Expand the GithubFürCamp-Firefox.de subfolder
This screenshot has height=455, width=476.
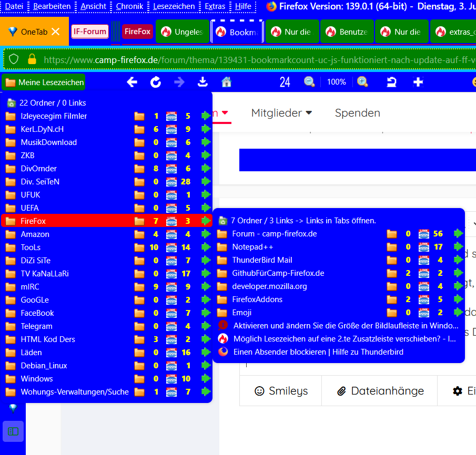pyautogui.click(x=339, y=273)
